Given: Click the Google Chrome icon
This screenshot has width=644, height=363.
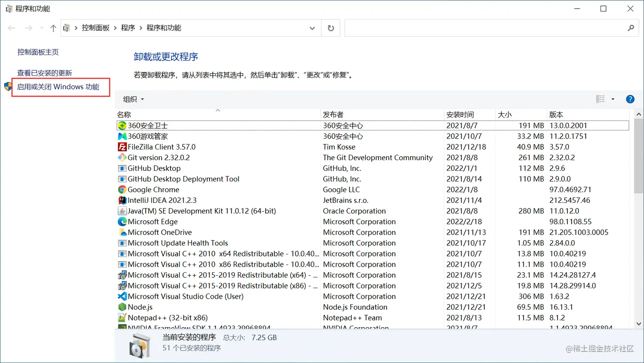Looking at the screenshot, I should tap(122, 190).
